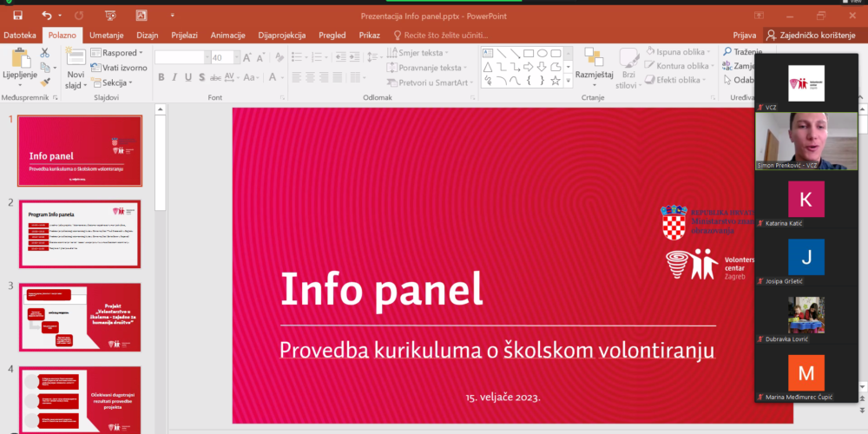This screenshot has height=434, width=868.
Task: Toggle italic text formatting
Action: [x=175, y=78]
